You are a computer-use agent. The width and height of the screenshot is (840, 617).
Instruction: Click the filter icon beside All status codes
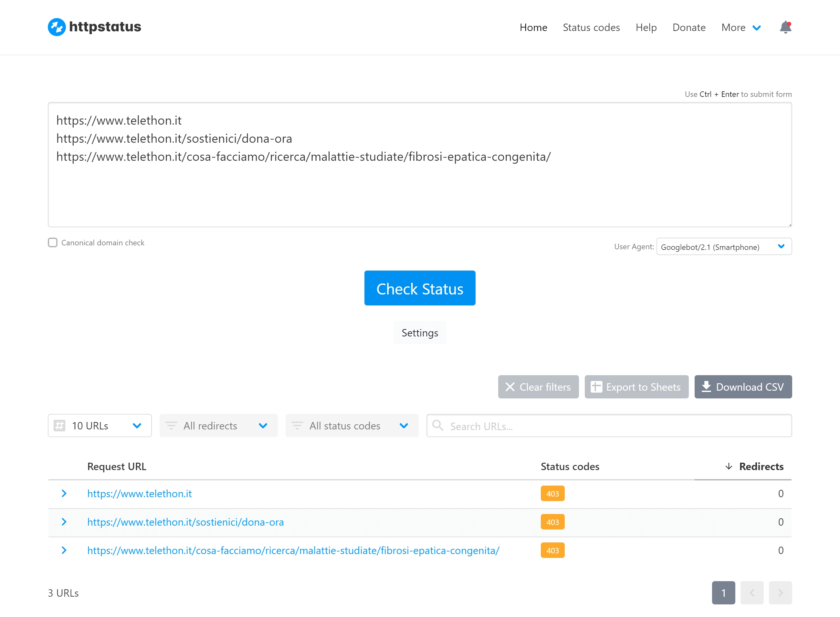coord(297,426)
